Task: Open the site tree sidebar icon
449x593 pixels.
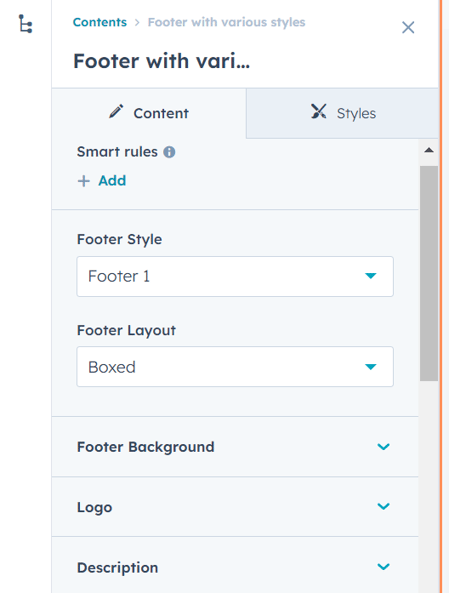Action: tap(26, 24)
